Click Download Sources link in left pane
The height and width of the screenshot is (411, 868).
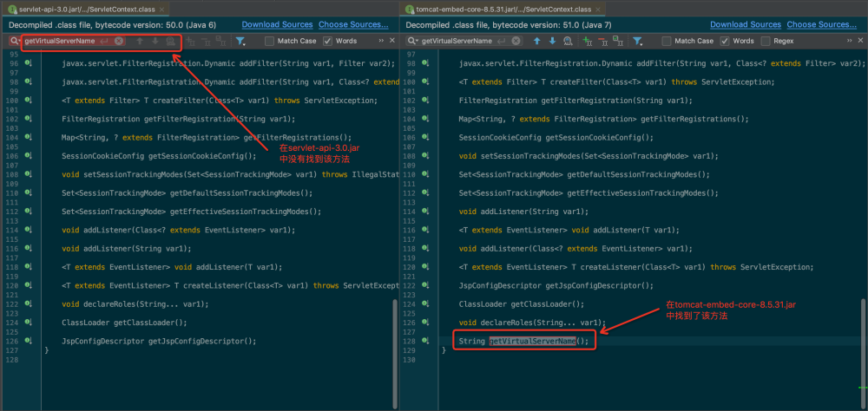pyautogui.click(x=277, y=25)
